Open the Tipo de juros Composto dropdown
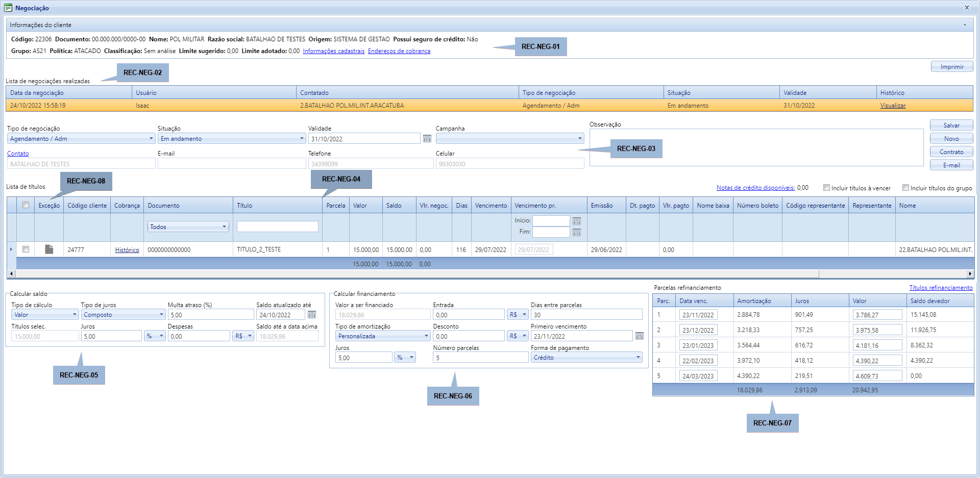This screenshot has width=980, height=478. (123, 315)
